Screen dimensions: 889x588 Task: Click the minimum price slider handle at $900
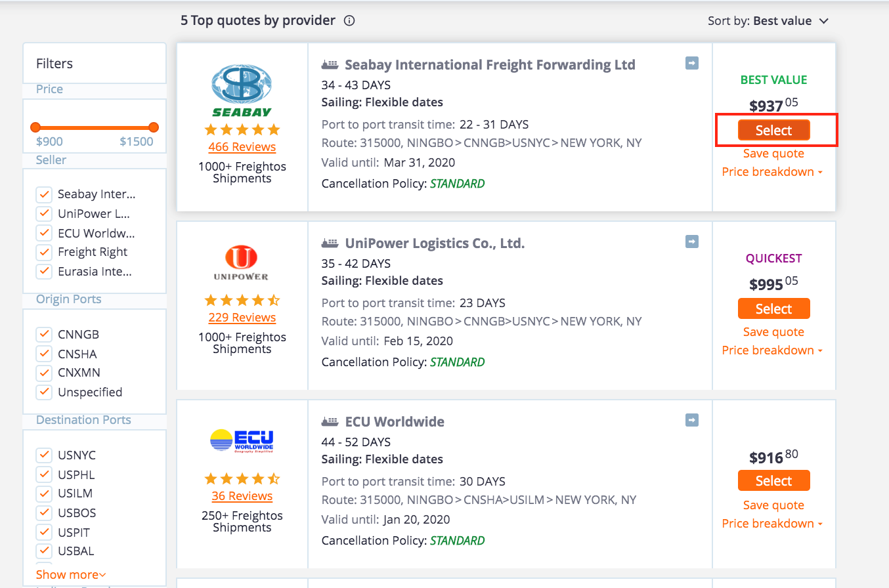[35, 127]
